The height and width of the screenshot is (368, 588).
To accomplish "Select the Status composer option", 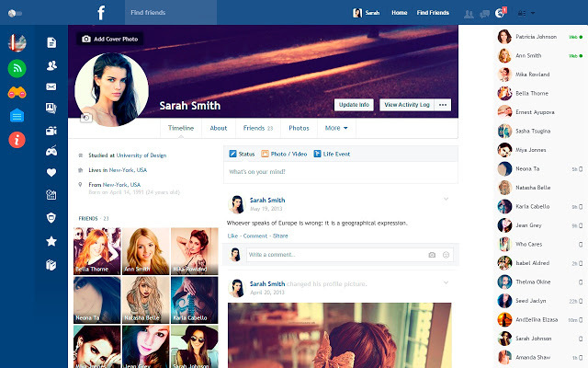I will (242, 154).
